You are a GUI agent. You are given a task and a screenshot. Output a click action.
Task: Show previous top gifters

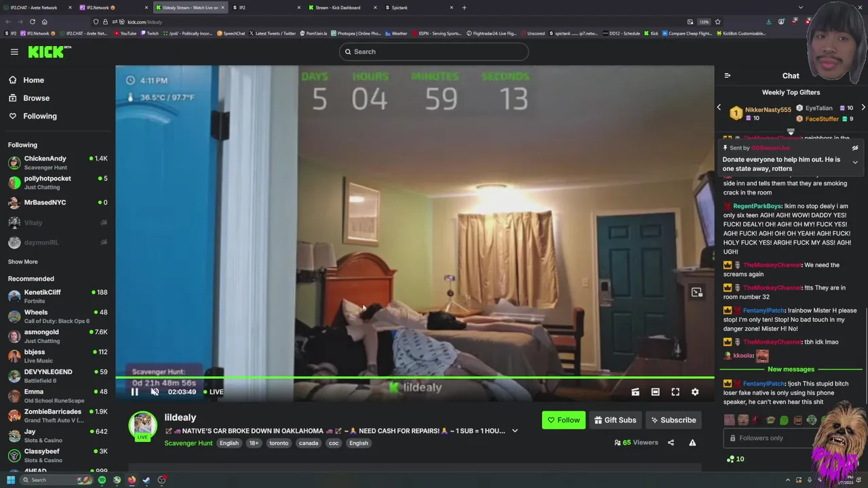pyautogui.click(x=719, y=107)
